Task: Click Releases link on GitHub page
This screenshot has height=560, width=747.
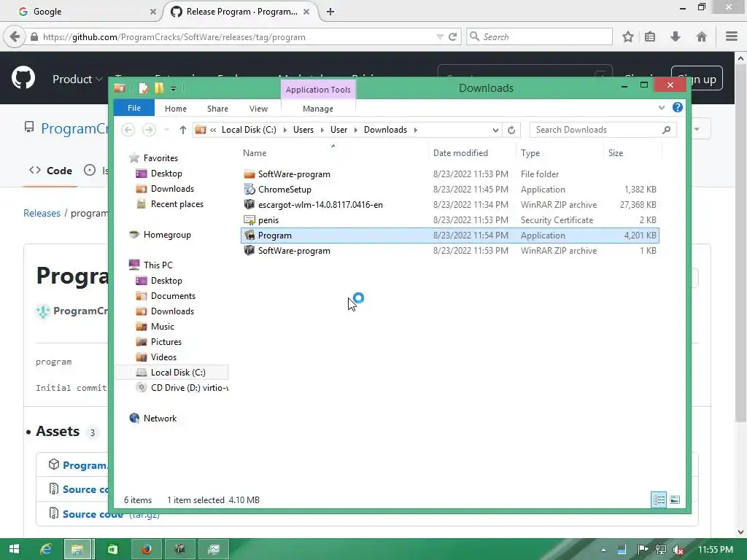Action: tap(42, 214)
